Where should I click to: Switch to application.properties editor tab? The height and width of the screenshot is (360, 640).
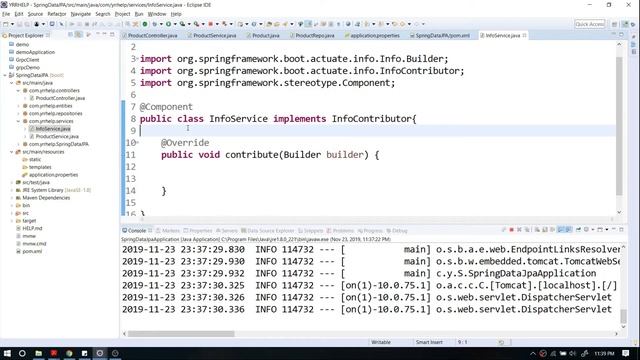pyautogui.click(x=374, y=36)
